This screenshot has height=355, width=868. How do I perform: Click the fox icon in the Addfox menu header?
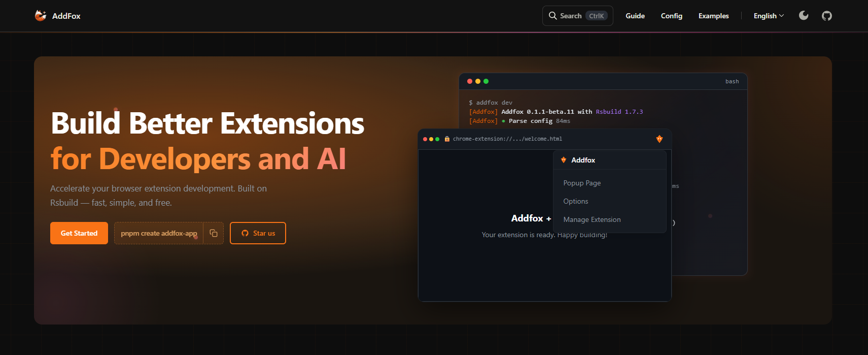pos(564,160)
